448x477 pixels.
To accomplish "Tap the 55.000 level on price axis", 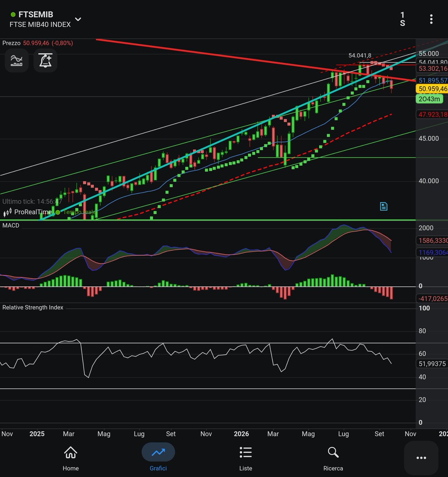I will point(429,54).
